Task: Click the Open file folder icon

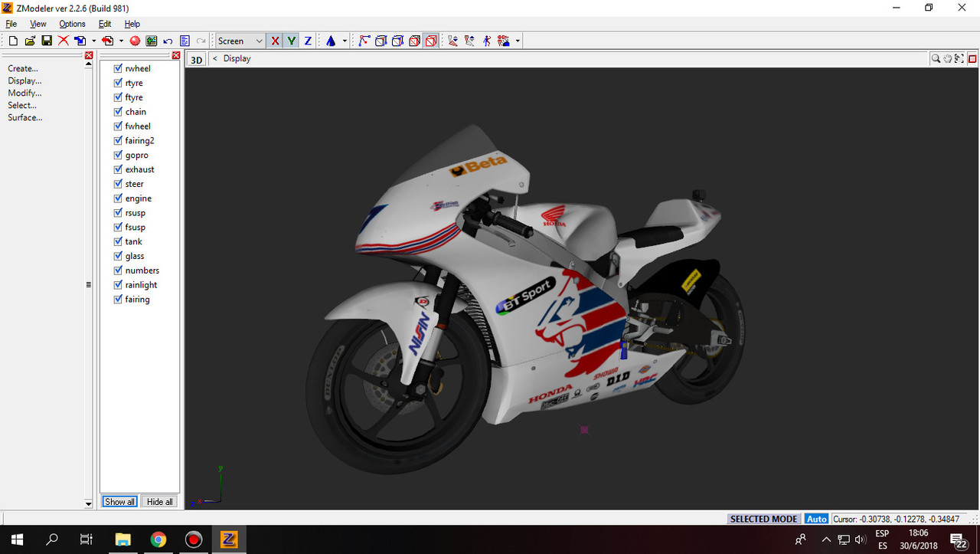Action: pyautogui.click(x=30, y=41)
